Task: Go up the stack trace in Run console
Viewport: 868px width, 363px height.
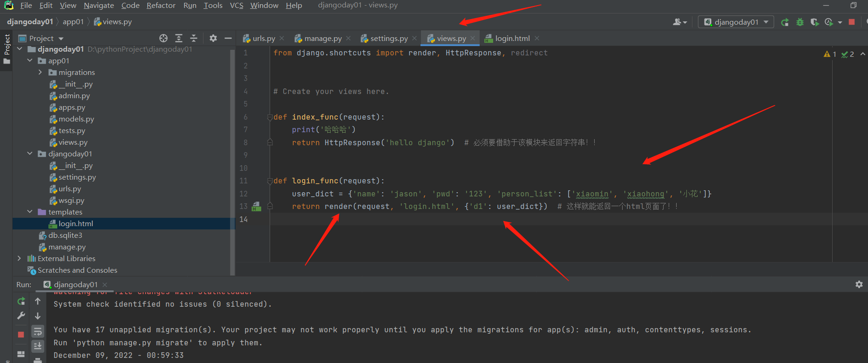Action: click(x=38, y=301)
